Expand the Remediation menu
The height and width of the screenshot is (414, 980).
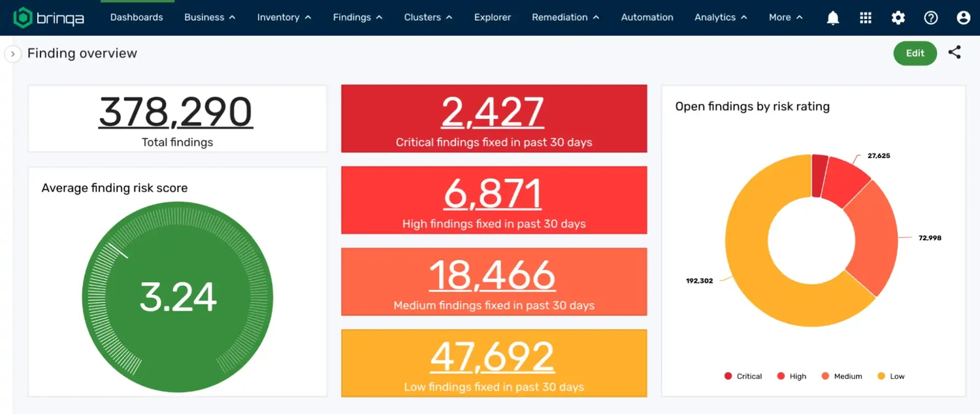tap(566, 18)
